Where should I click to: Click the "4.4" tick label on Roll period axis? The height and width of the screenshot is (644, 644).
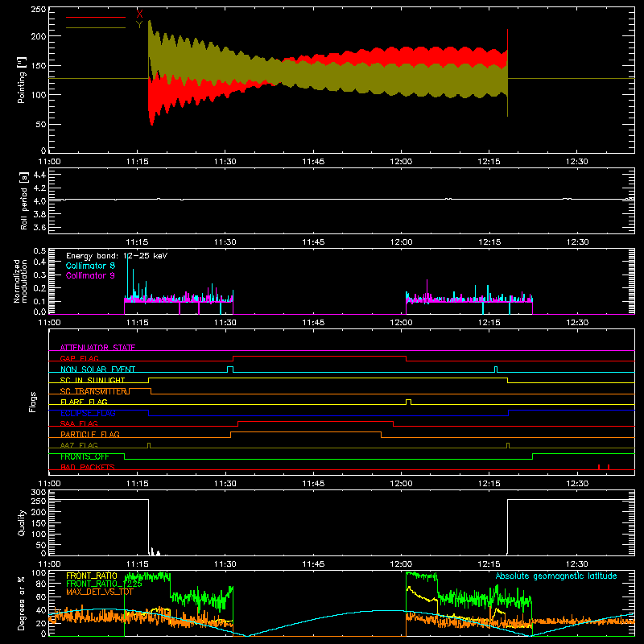tap(39, 175)
